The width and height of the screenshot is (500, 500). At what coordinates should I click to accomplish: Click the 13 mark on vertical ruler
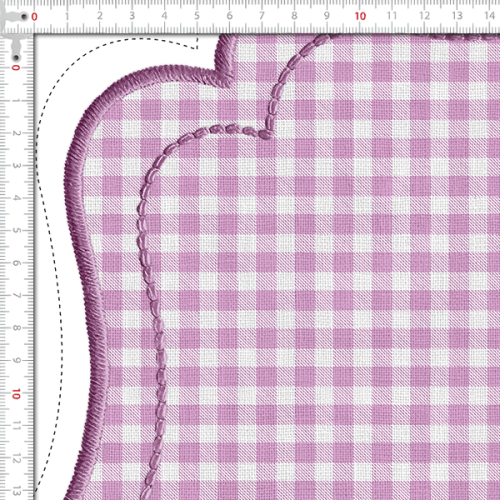[16, 491]
